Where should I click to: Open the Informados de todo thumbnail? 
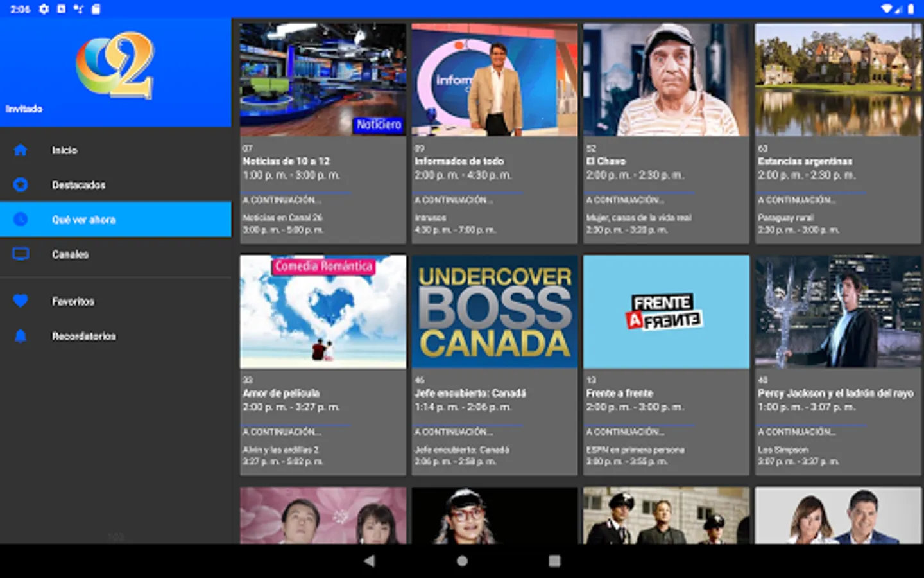495,80
